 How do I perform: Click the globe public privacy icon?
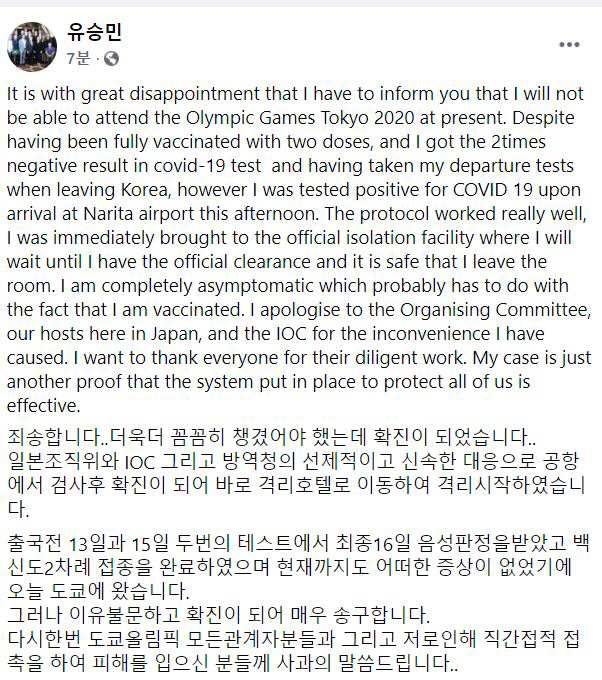point(111,58)
